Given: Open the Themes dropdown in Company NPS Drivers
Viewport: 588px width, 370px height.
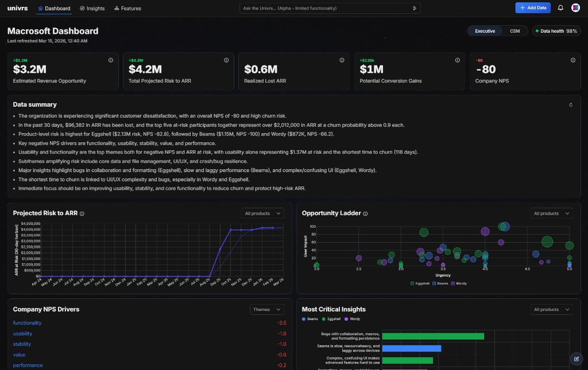Looking at the screenshot, I should (x=266, y=309).
